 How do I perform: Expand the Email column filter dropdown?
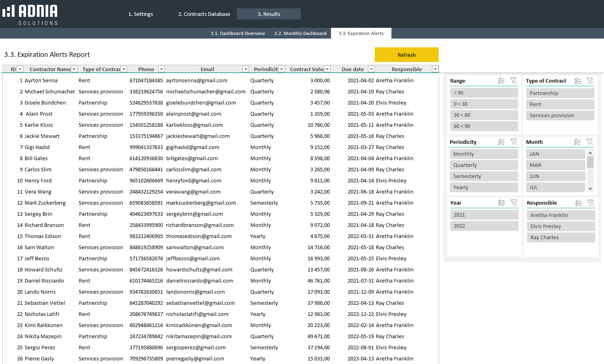coord(246,69)
